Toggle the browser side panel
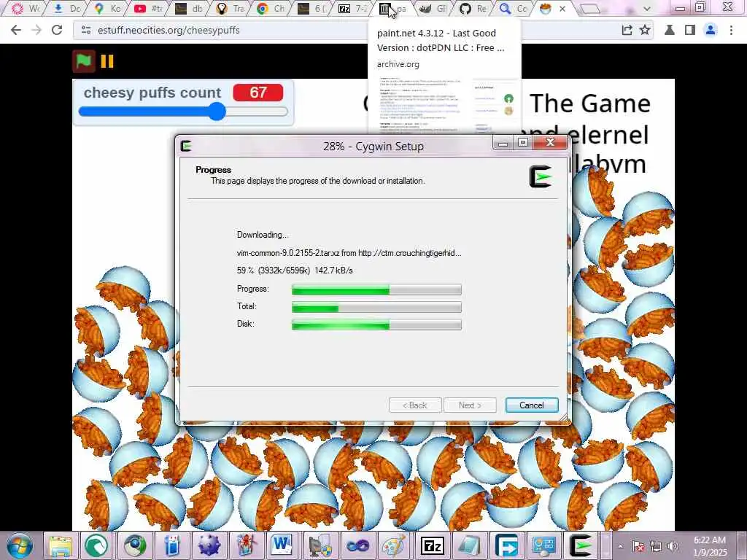This screenshot has height=560, width=747. (x=689, y=30)
